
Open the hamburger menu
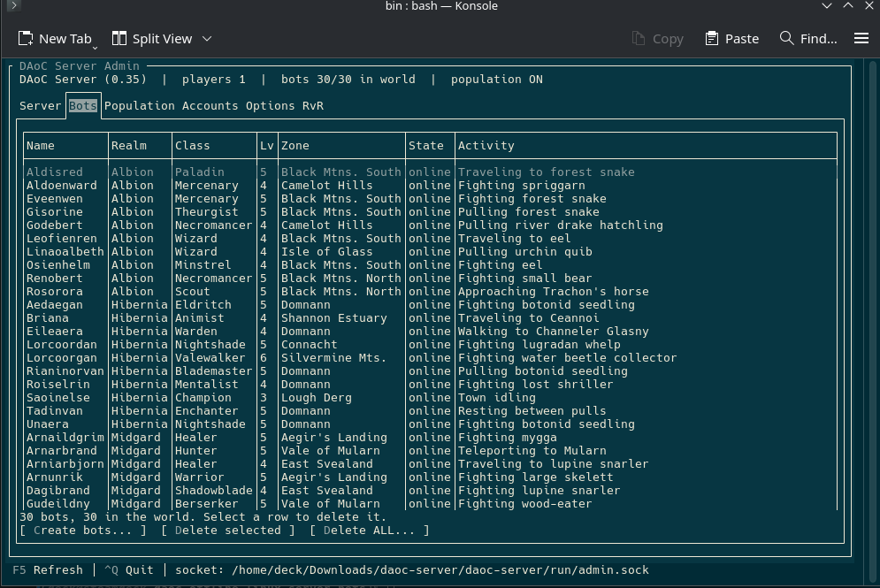point(861,39)
